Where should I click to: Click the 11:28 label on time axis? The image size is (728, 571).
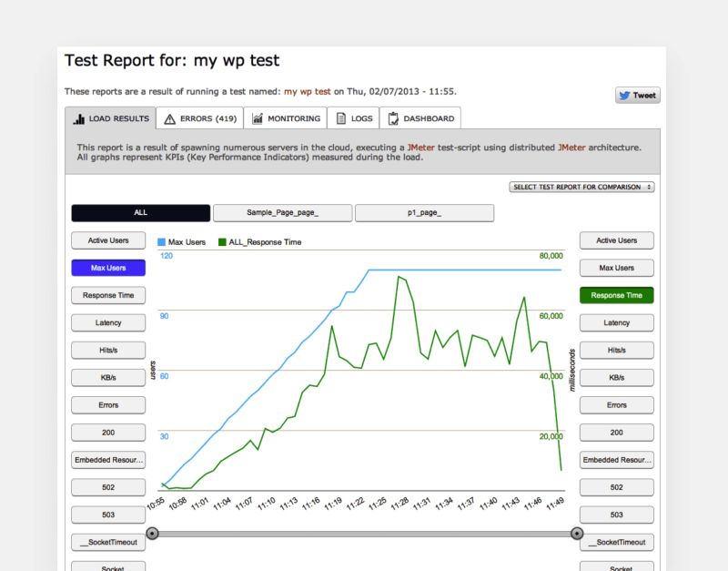[399, 504]
